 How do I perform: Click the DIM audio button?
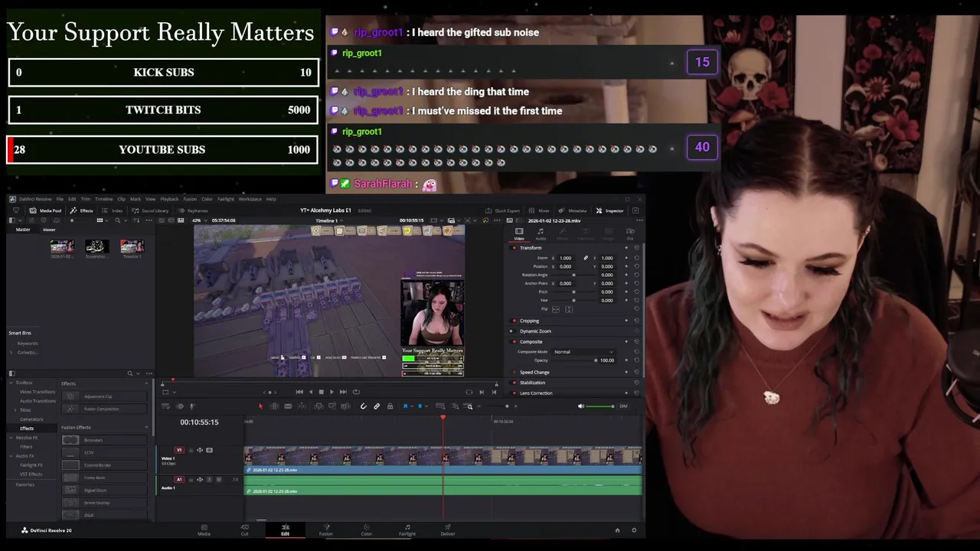623,406
